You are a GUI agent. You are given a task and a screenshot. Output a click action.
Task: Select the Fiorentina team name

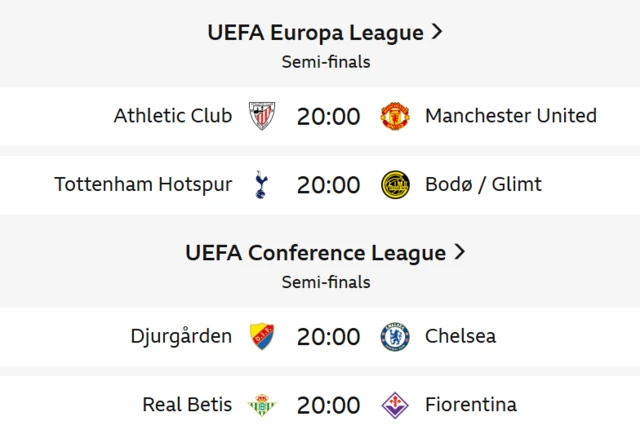(x=471, y=405)
